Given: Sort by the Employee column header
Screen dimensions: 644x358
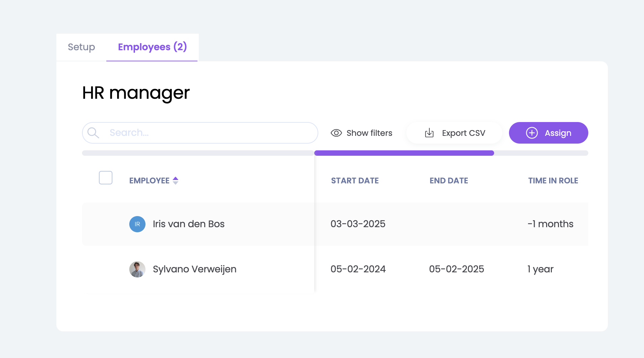Looking at the screenshot, I should tap(149, 181).
